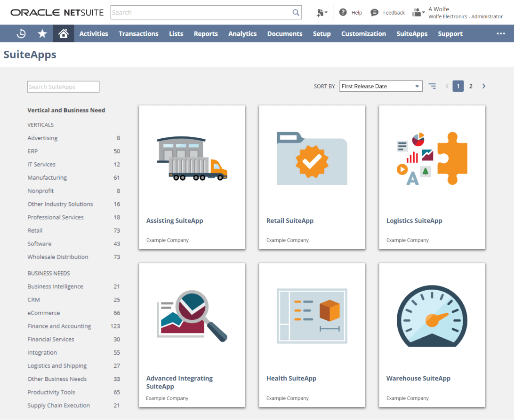
Task: Go to next page arrow
Action: (x=484, y=86)
